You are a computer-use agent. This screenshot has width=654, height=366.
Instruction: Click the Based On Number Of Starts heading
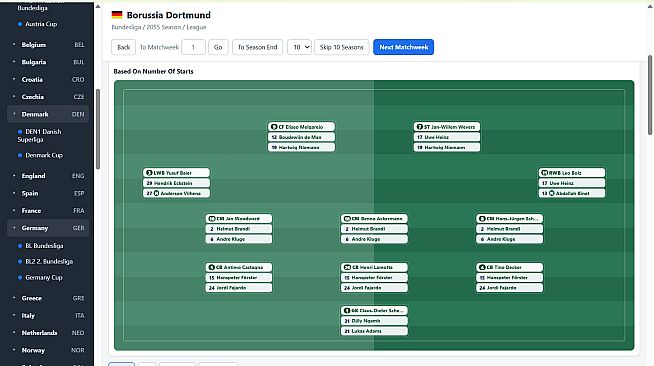tap(153, 71)
